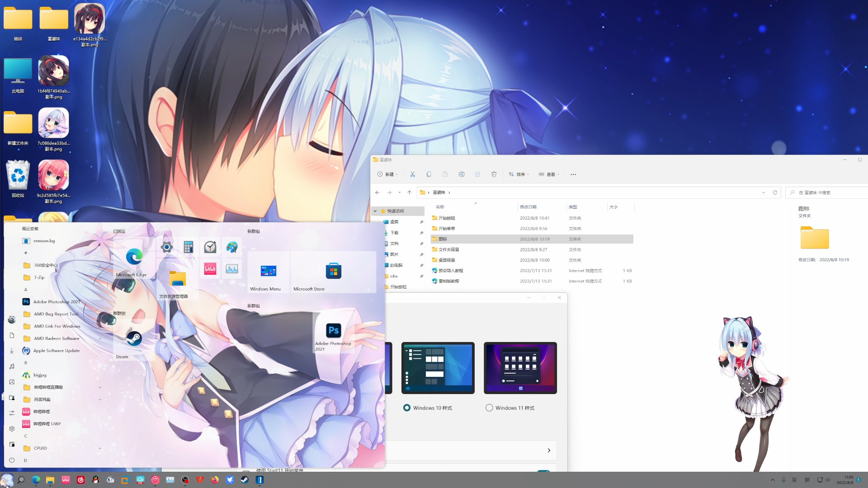Click the power icon in Start menu sidebar
868x488 pixels.
(12, 460)
